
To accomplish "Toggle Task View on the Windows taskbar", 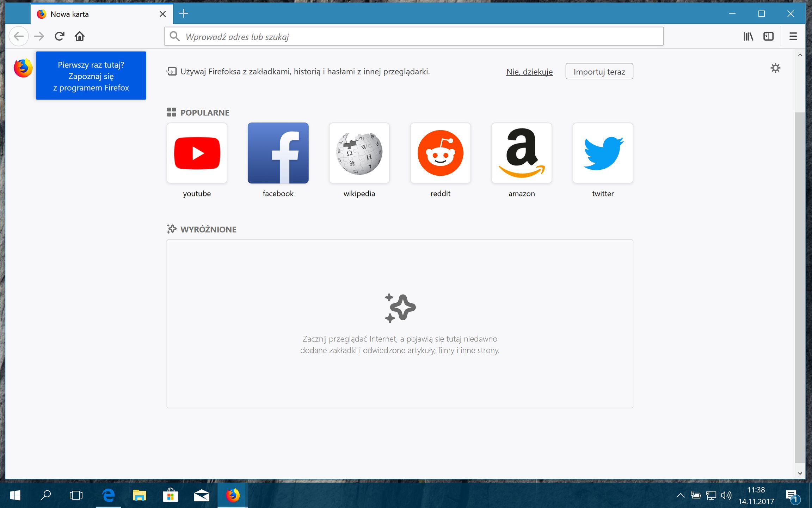I will (76, 495).
